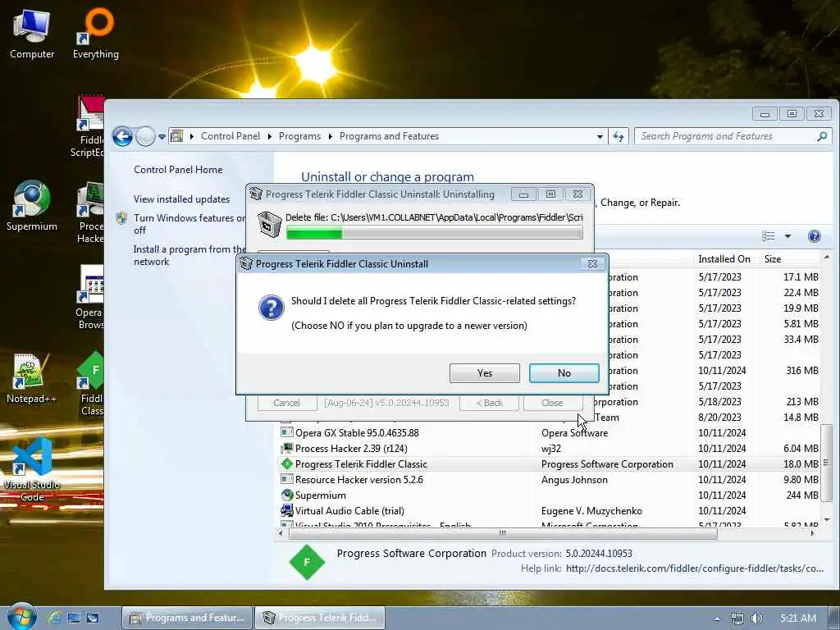Open the Windows Start menu
This screenshot has width=840, height=630.
click(21, 617)
